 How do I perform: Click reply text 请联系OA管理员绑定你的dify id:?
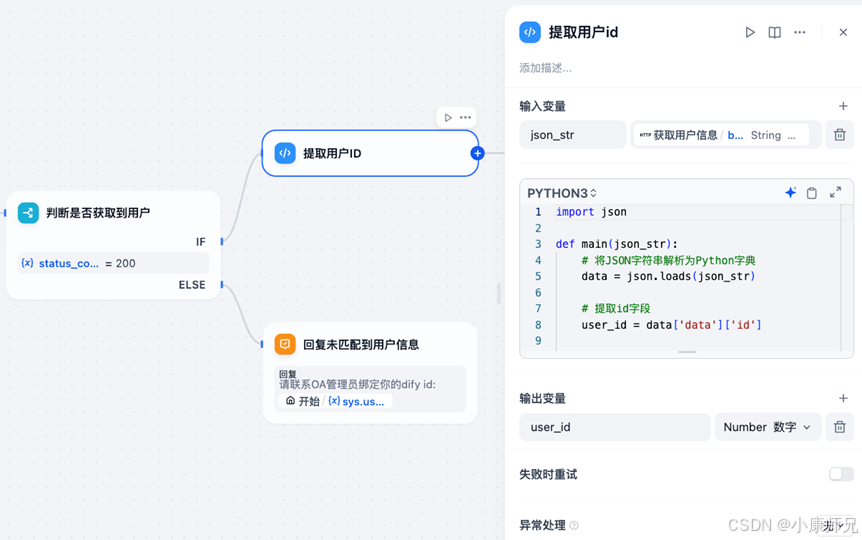click(x=357, y=384)
